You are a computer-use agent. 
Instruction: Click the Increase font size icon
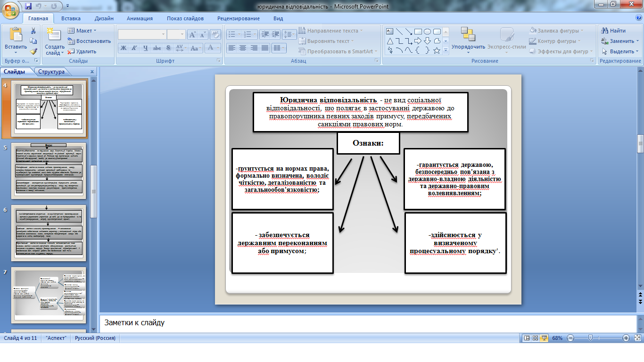pos(192,34)
